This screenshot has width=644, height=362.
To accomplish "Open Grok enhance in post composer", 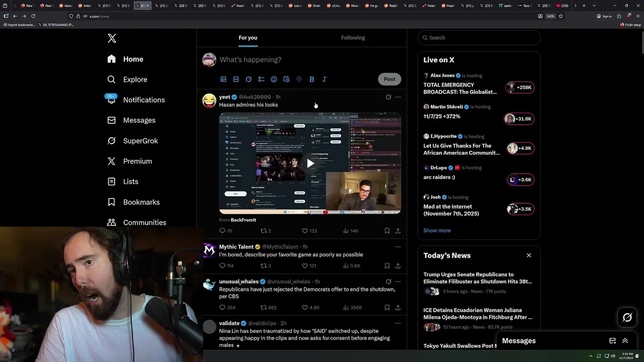I will 249,79.
